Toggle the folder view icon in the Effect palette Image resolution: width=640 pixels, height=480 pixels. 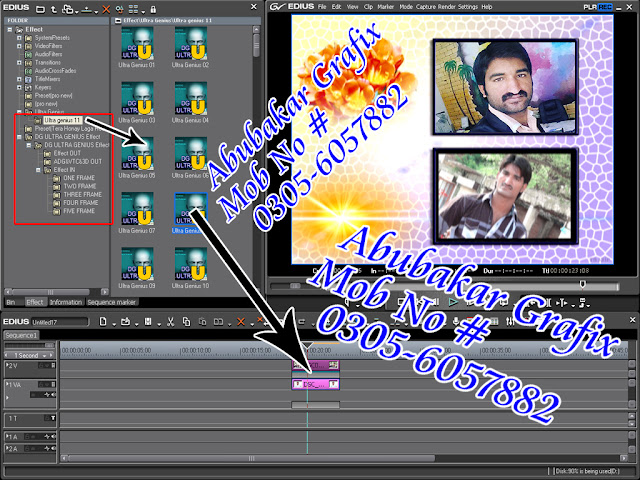[x=40, y=9]
